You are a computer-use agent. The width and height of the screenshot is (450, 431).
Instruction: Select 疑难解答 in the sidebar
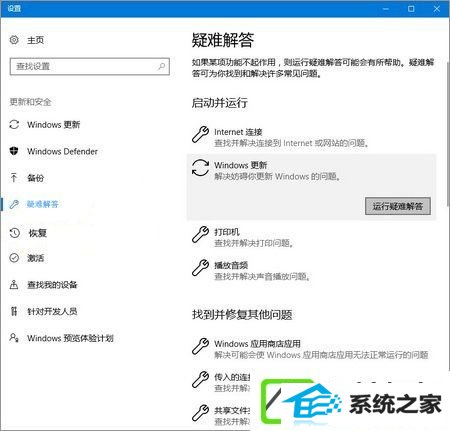[43, 204]
